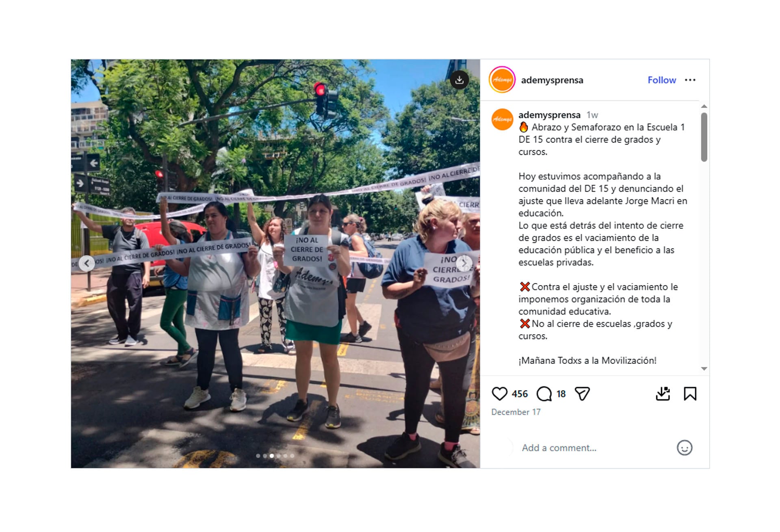Click the ademysprensa avatar in the post header

pyautogui.click(x=502, y=80)
